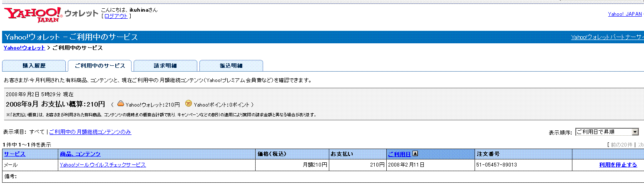Open the Yahoo!ウォレットパートナーサイト link
This screenshot has height=184, width=644.
coord(607,37)
